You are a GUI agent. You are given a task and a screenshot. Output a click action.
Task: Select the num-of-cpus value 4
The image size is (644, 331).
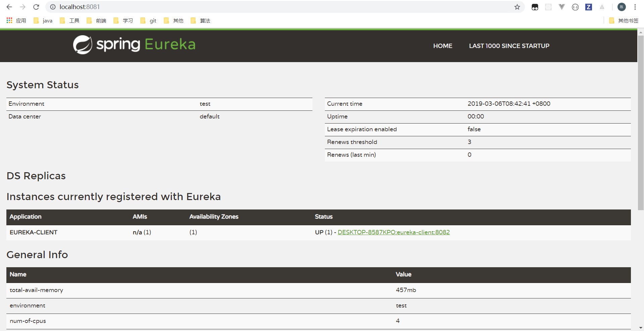coord(398,321)
